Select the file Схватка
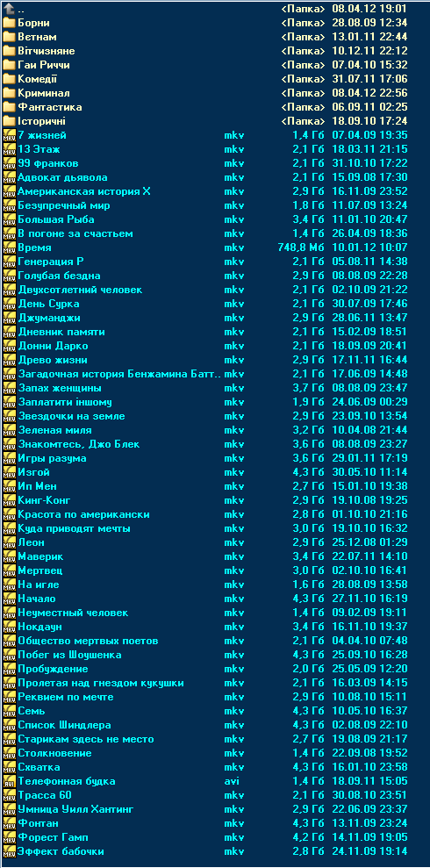Viewport: 430px width, 868px height. point(39,767)
